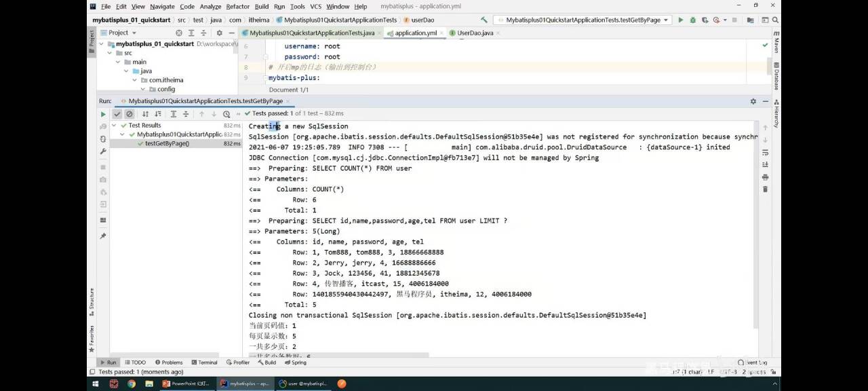This screenshot has width=868, height=391.
Task: Open the Spring tool window button
Action: [x=296, y=362]
